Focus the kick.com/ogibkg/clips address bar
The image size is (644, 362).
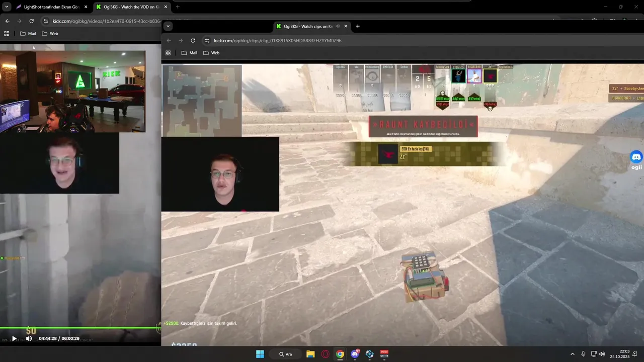tap(277, 40)
